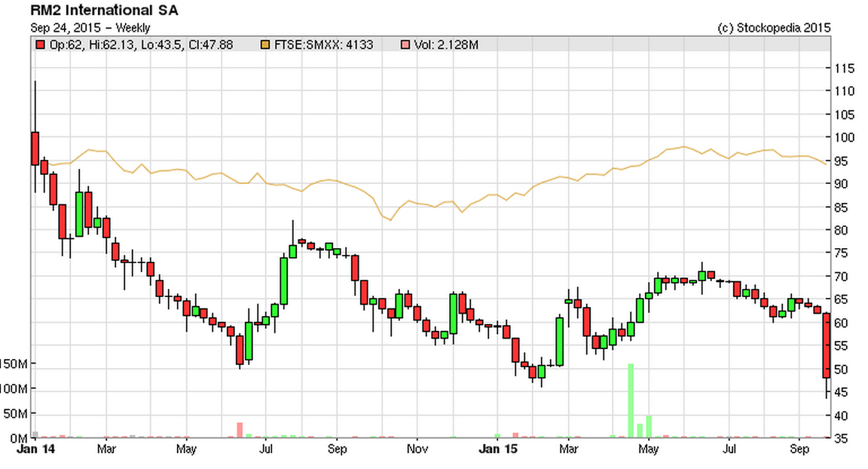Click the pink volume bar in June 2014
This screenshot has height=469, width=868.
(x=240, y=431)
